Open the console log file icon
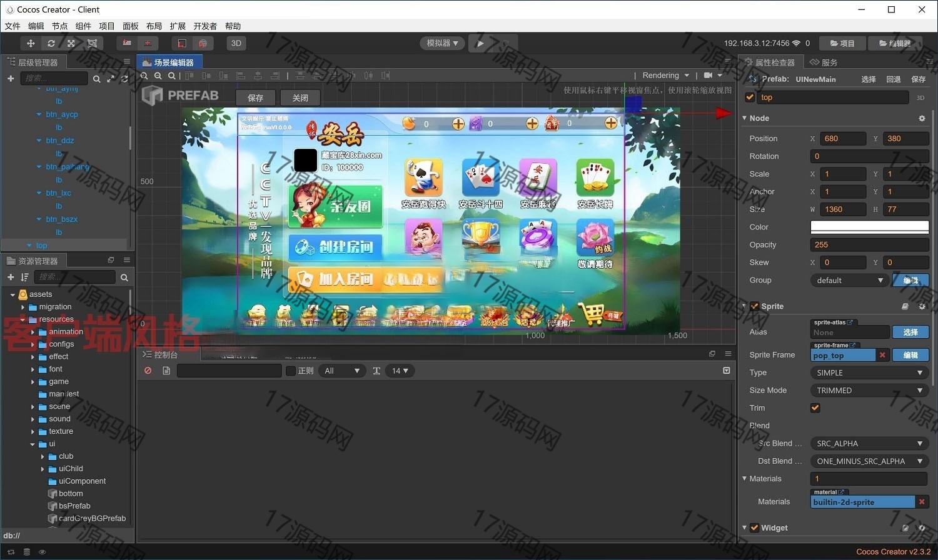Screen dimensions: 938x560 (166, 371)
